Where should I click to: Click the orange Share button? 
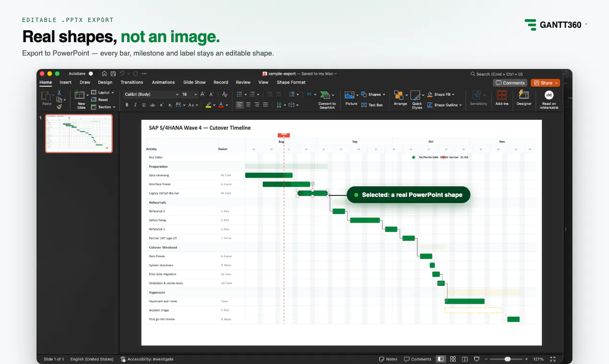pos(545,83)
